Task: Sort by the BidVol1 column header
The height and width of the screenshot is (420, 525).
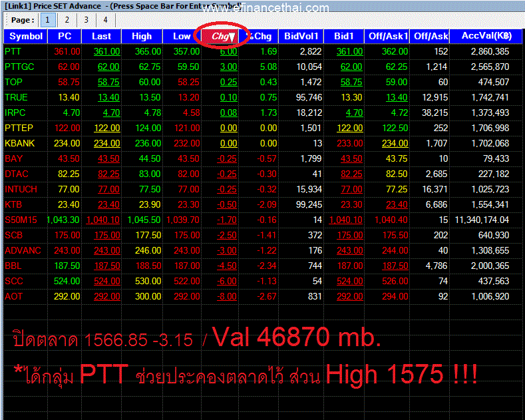Action: (x=301, y=36)
